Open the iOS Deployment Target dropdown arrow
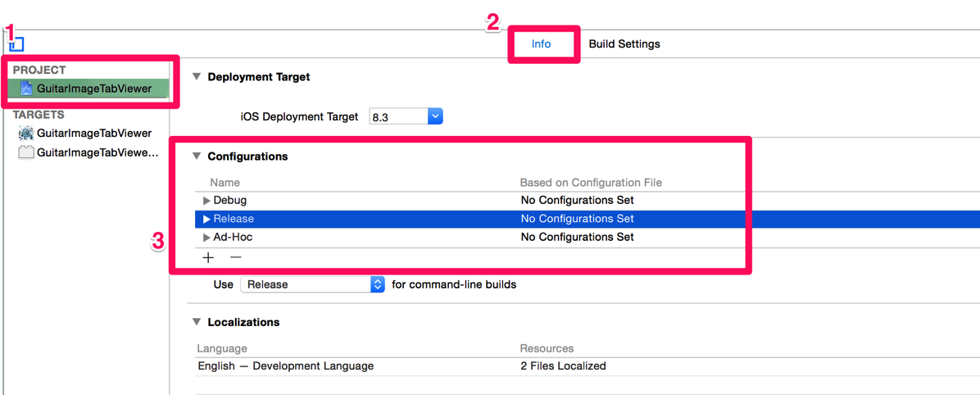The width and height of the screenshot is (980, 395). (x=436, y=116)
